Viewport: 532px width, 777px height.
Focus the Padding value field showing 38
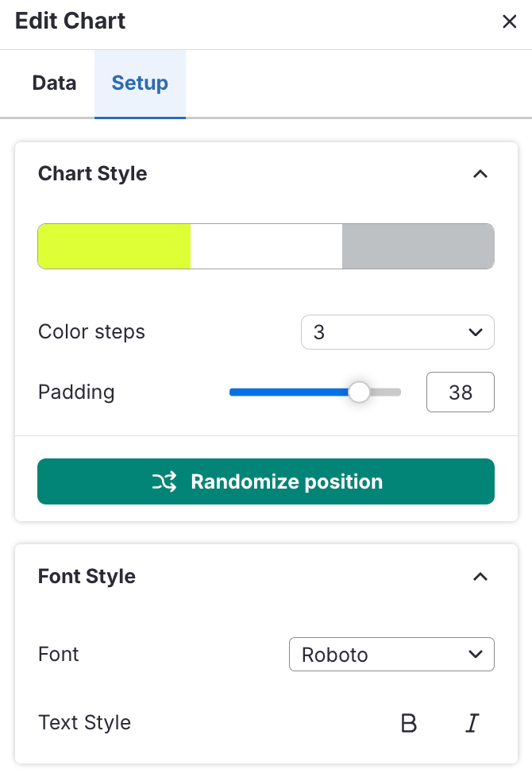pos(460,392)
